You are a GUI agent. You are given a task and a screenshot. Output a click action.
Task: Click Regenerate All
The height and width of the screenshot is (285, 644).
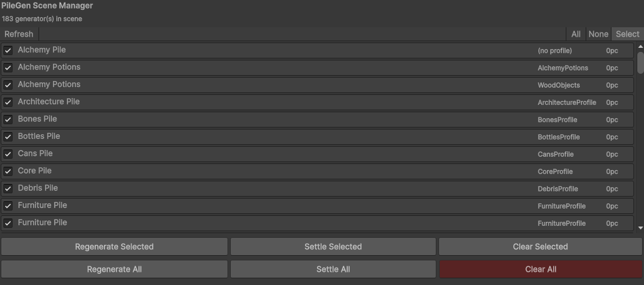tap(114, 269)
